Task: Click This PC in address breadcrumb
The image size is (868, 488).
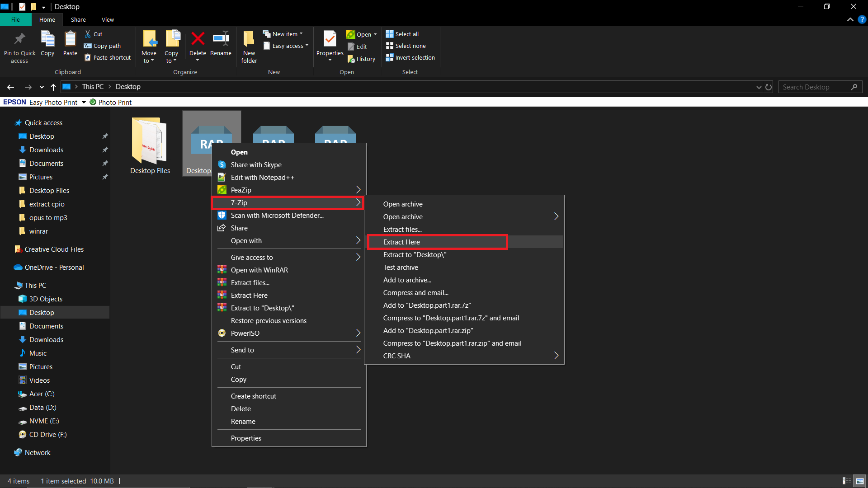Action: [93, 87]
